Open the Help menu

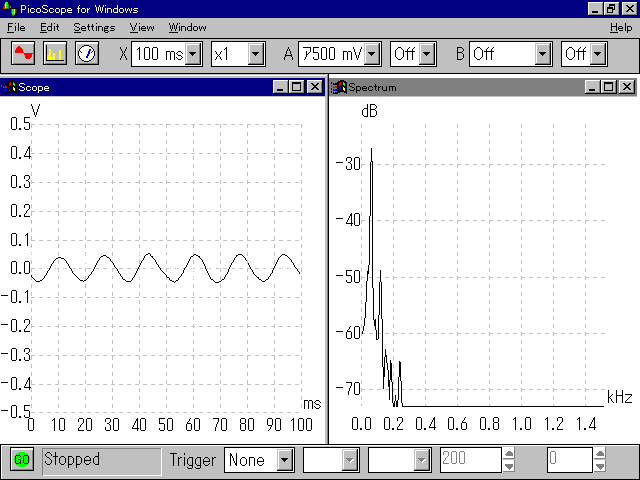tap(621, 28)
